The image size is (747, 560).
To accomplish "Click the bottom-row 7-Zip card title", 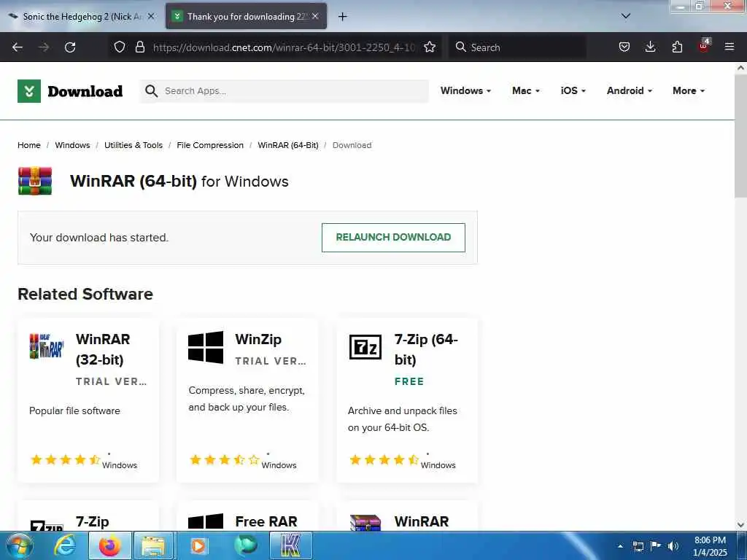I will 93,521.
